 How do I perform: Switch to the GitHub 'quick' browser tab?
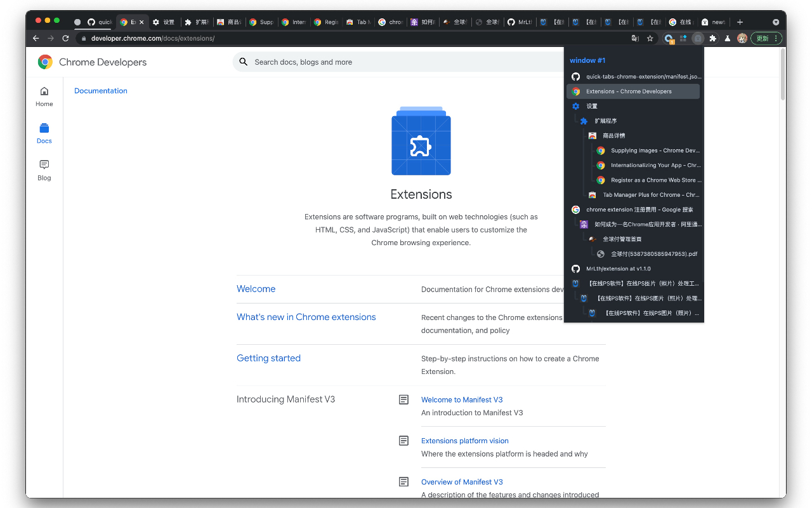tap(100, 22)
